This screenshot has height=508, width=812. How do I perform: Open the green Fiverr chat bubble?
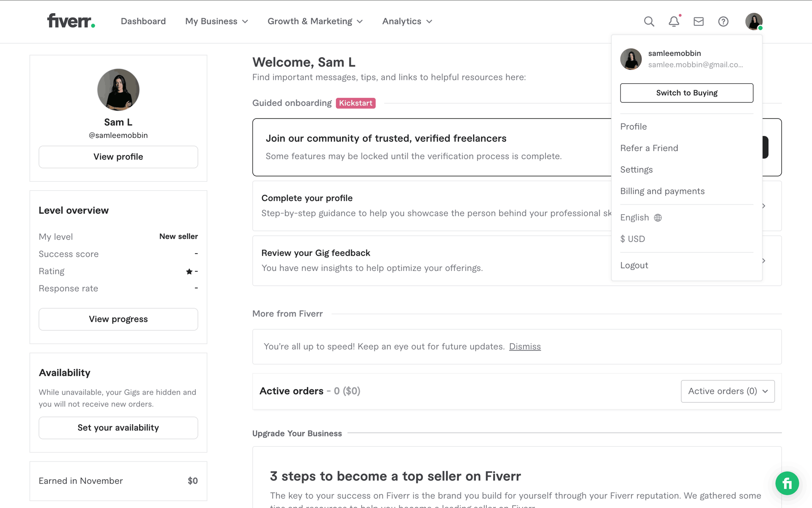tap(787, 483)
